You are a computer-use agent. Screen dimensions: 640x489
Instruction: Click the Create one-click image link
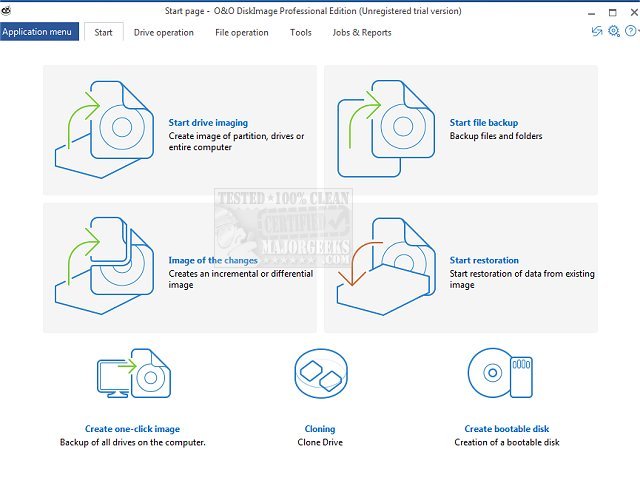[x=132, y=429]
